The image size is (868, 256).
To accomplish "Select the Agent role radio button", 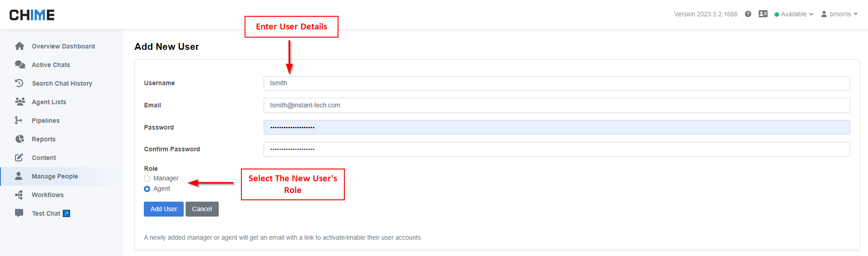I will pyautogui.click(x=147, y=189).
